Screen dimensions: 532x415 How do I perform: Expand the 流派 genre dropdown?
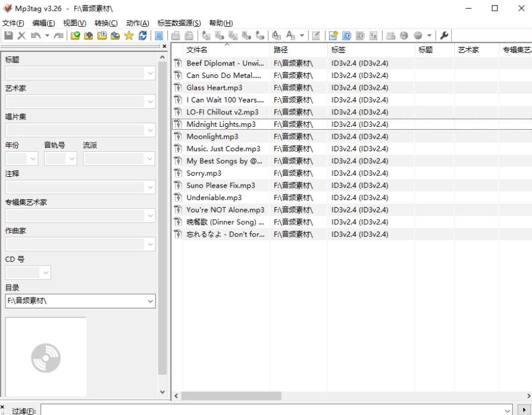pyautogui.click(x=151, y=158)
